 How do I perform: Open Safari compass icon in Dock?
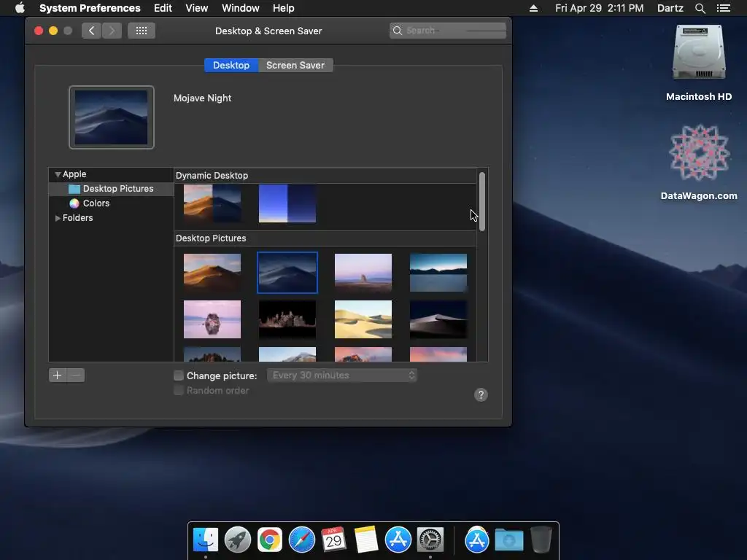(x=301, y=540)
